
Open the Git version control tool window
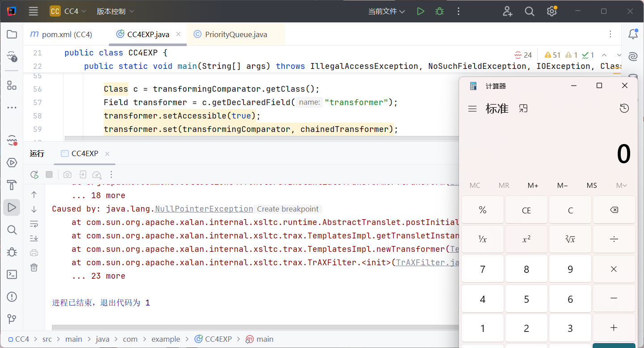pos(12,319)
